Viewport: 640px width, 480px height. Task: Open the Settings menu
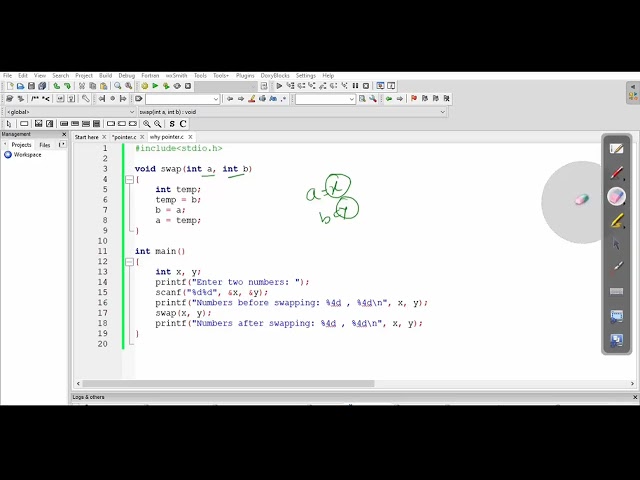306,76
